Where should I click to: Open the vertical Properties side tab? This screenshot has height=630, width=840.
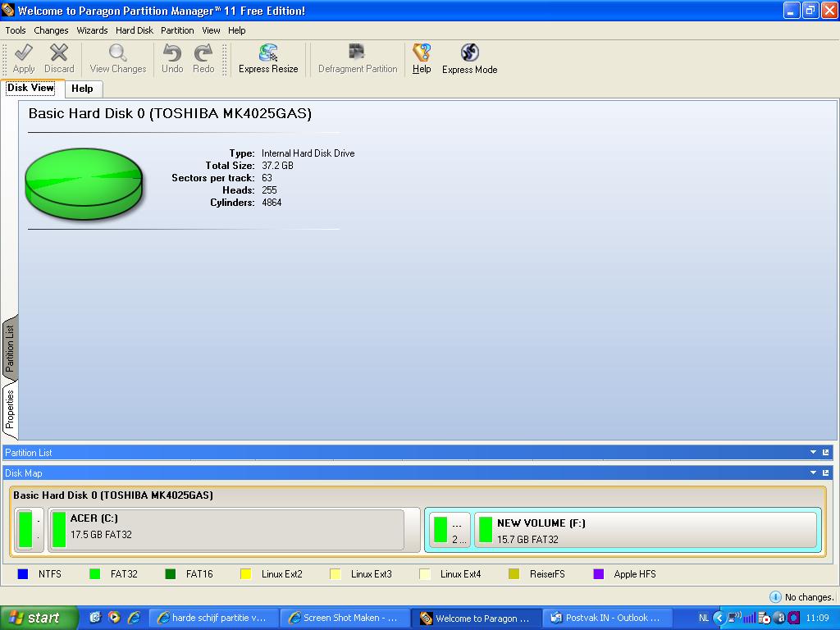[x=10, y=409]
